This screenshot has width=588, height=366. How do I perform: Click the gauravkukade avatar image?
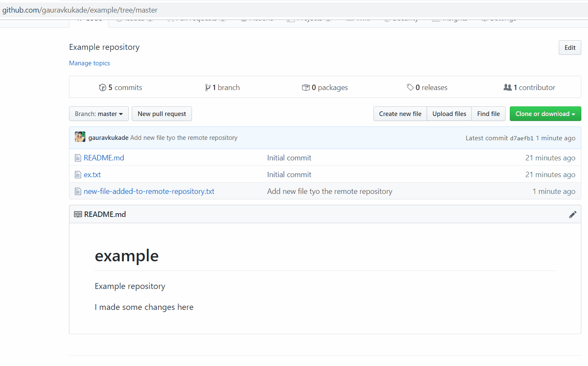pyautogui.click(x=80, y=137)
